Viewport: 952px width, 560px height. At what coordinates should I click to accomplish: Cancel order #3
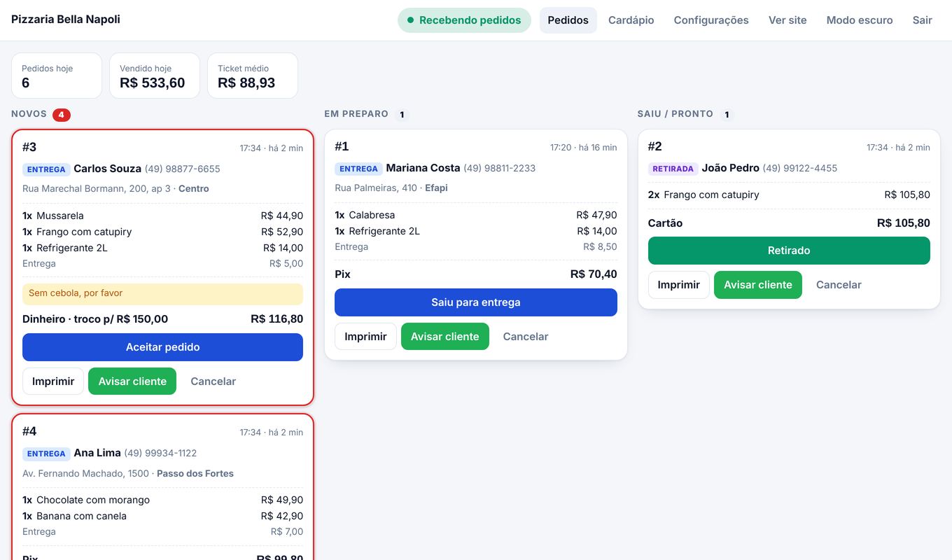pyautogui.click(x=213, y=381)
